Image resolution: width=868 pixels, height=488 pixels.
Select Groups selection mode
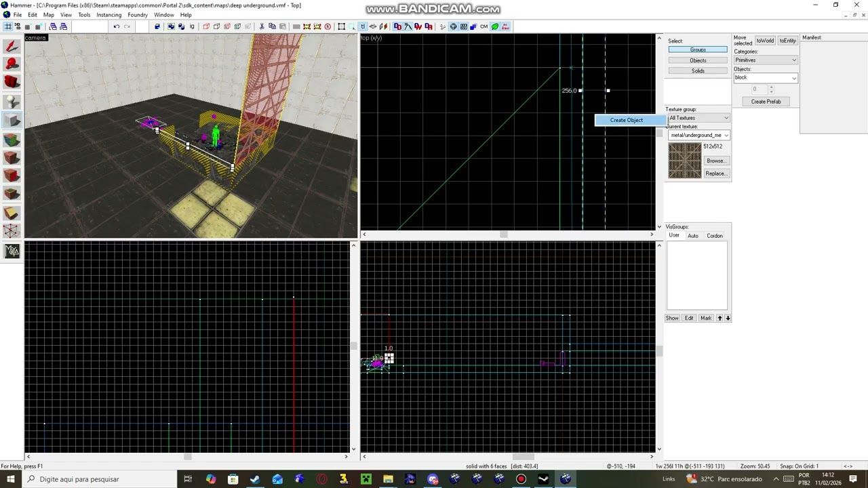pos(698,49)
